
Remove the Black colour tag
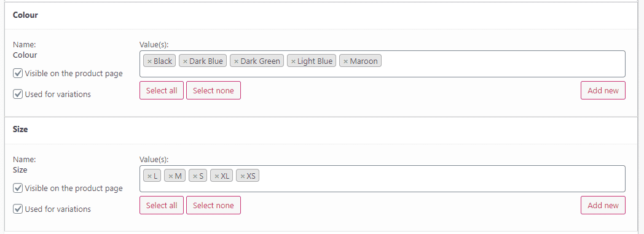(x=149, y=61)
